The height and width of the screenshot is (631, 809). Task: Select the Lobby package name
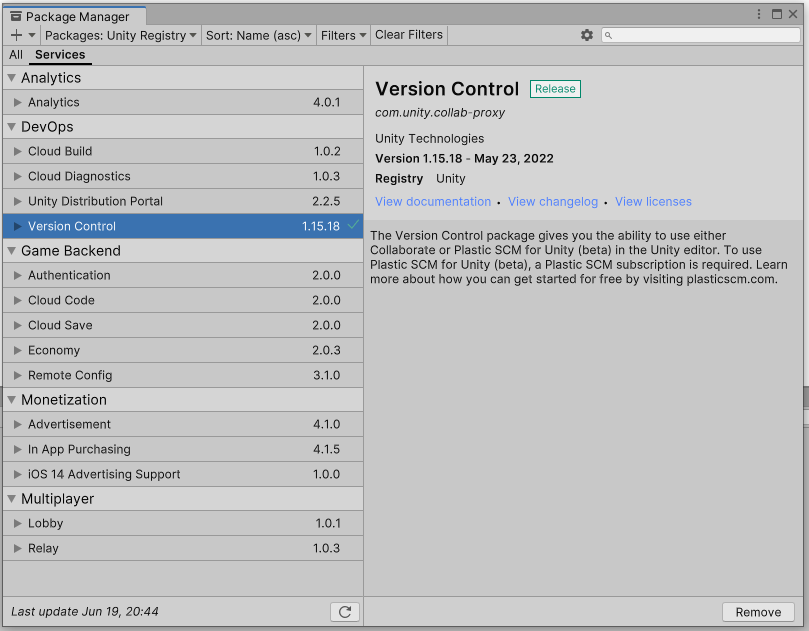click(45, 523)
